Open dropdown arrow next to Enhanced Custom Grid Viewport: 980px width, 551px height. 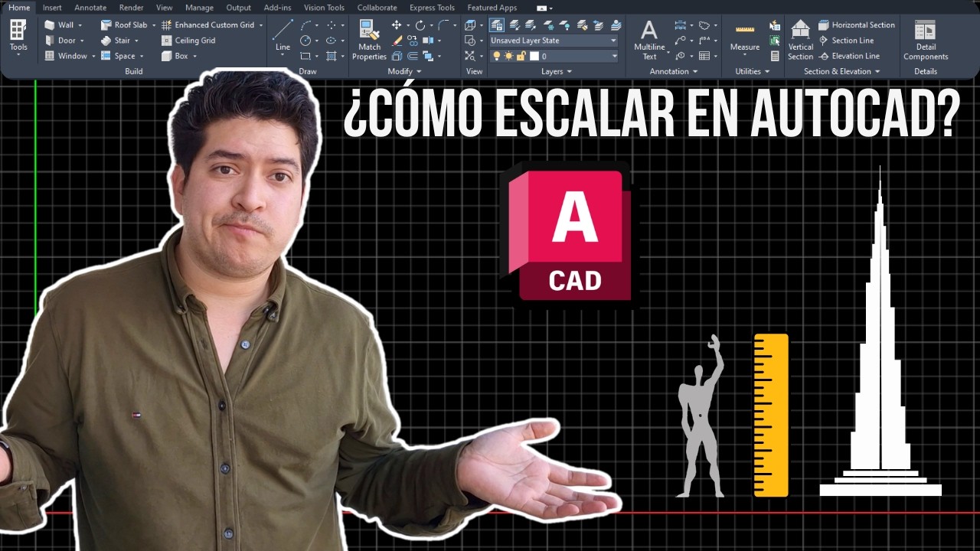coord(261,25)
